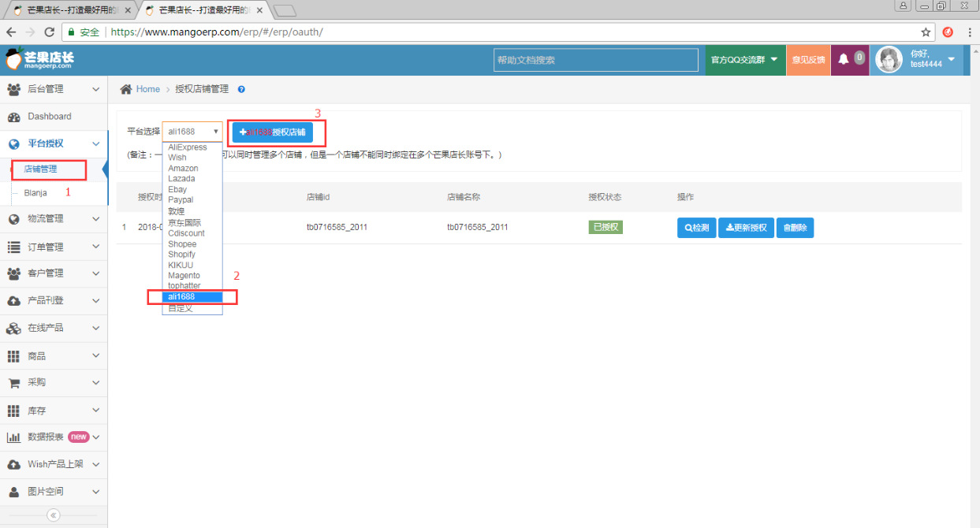
Task: Click the 客户管理 people icon
Action: point(13,273)
